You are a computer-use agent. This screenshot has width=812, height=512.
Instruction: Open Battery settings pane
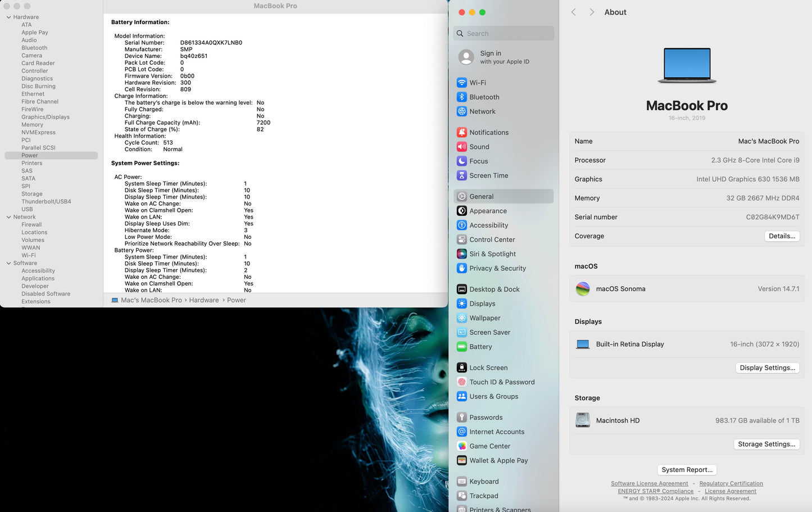click(481, 347)
